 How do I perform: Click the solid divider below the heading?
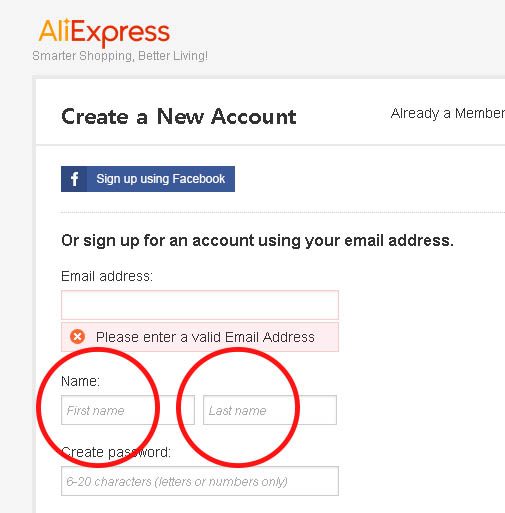270,145
